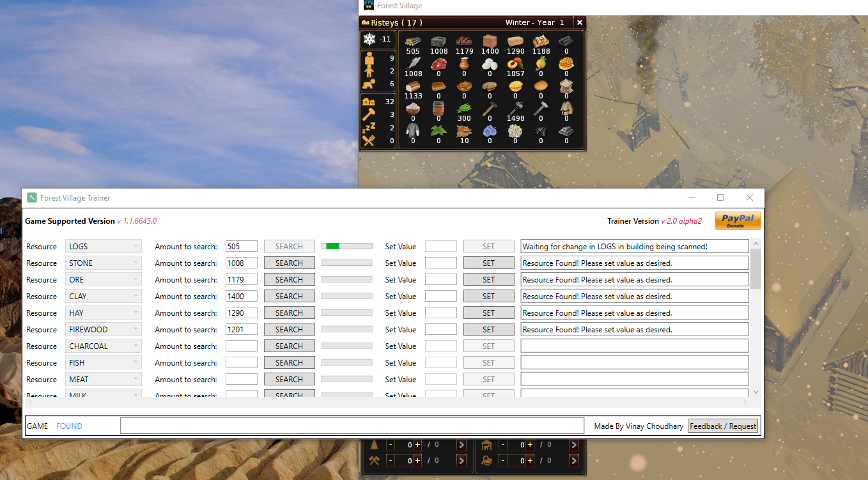Viewport: 868px width, 480px height.
Task: Click the houses count icon showing 32
Action: tap(369, 101)
